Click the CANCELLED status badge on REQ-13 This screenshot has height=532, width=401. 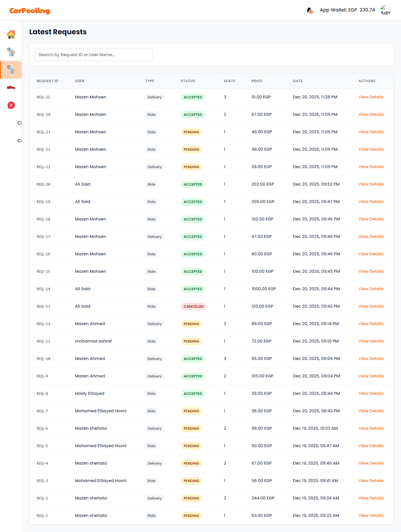(x=193, y=306)
